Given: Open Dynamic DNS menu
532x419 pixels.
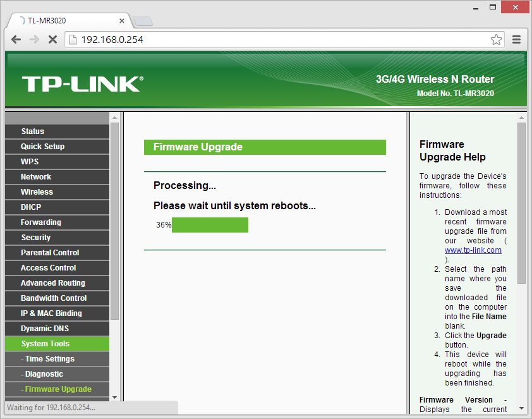Looking at the screenshot, I should click(x=57, y=329).
